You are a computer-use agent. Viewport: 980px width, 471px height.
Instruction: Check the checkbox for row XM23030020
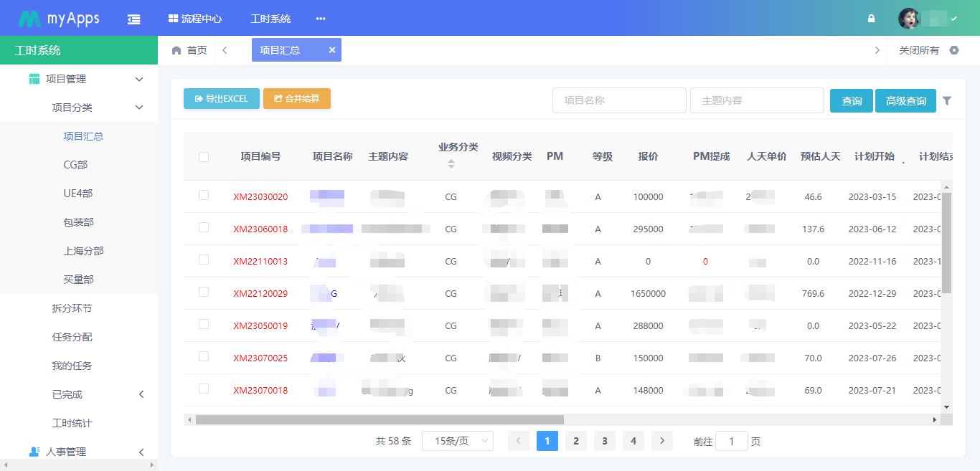tap(203, 196)
